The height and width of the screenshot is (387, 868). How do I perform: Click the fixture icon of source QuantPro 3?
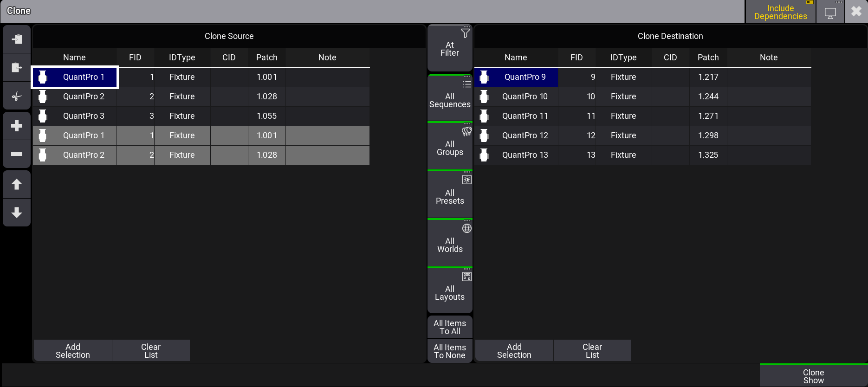pos(43,116)
